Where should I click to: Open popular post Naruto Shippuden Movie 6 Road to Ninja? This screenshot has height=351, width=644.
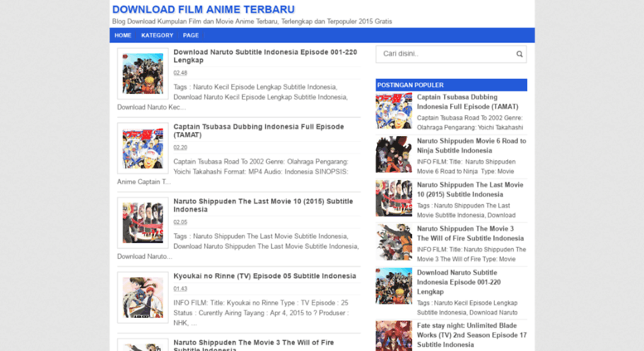(x=471, y=145)
